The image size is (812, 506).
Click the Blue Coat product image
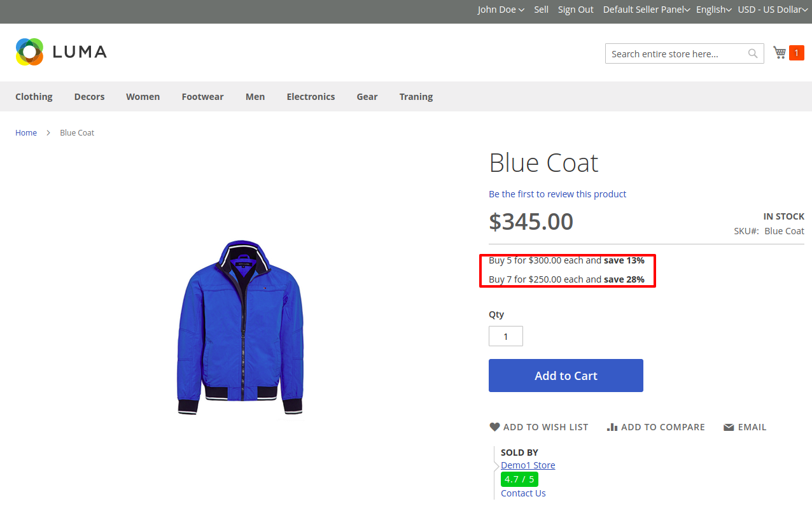(241, 328)
